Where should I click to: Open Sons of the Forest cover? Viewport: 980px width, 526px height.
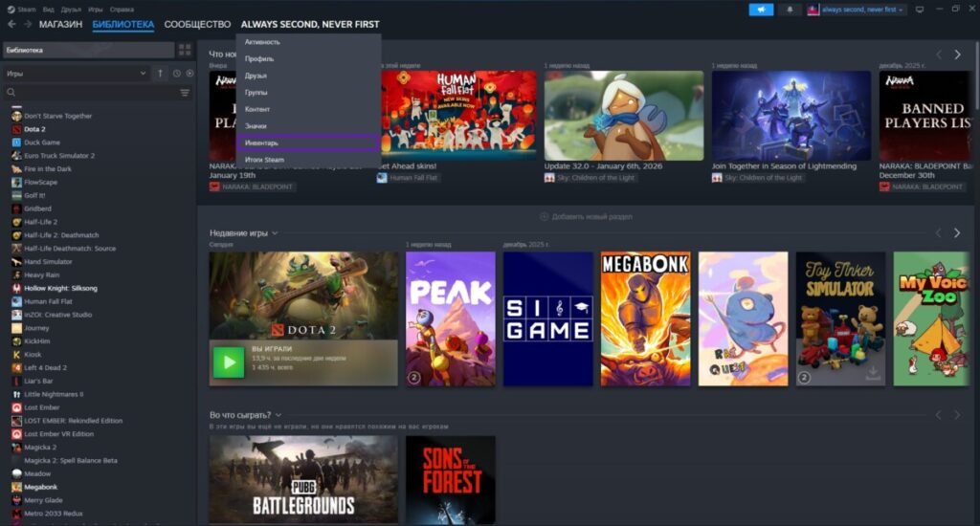tap(451, 480)
